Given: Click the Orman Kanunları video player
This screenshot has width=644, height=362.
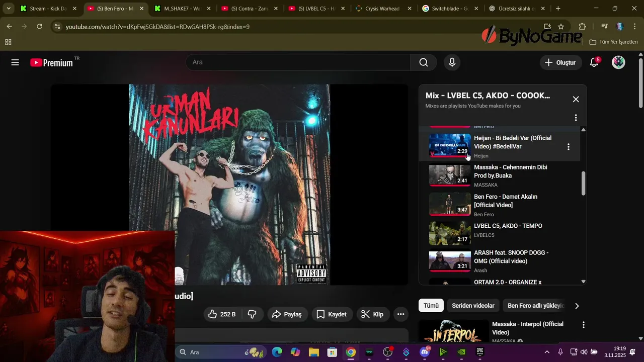Looking at the screenshot, I should click(229, 185).
